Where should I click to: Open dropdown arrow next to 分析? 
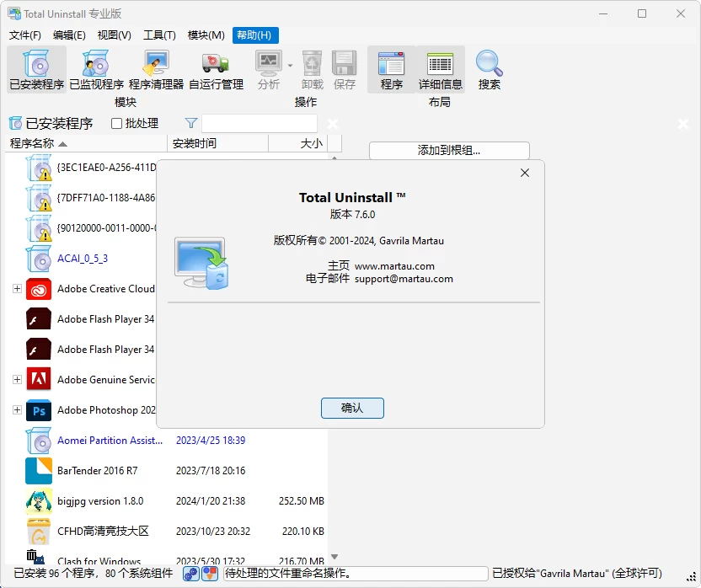coord(290,65)
